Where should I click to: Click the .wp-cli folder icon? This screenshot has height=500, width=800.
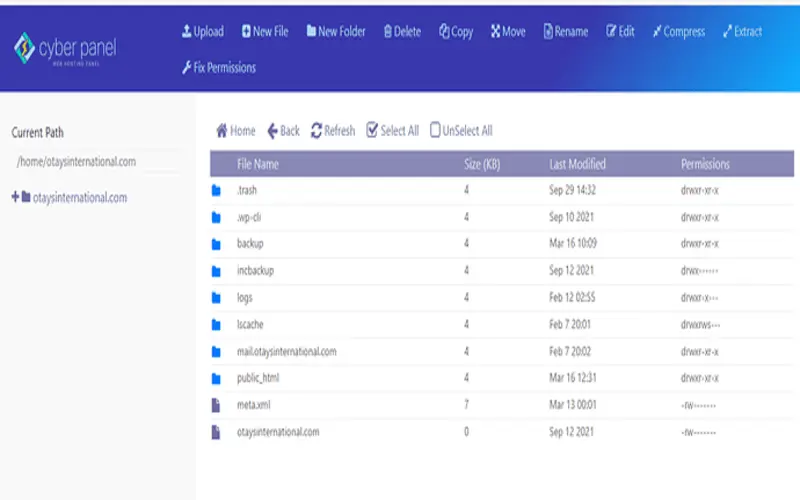216,218
